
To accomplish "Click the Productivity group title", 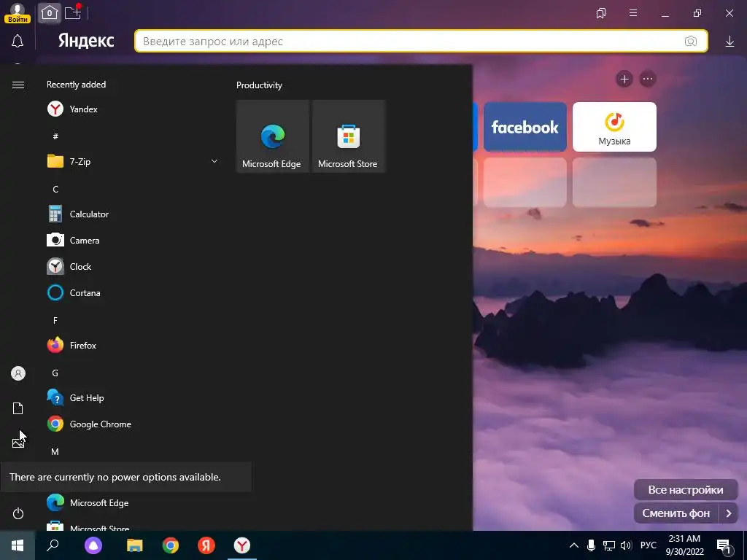I will 259,85.
